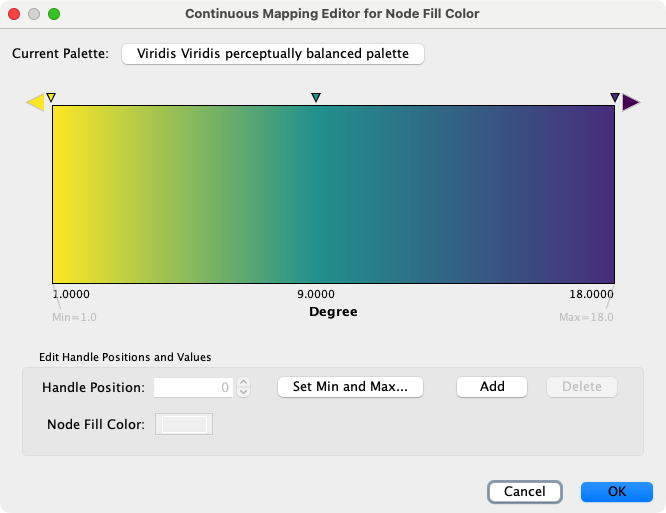
Task: Increase Handle Position with stepper up arrow
Action: coord(243,382)
